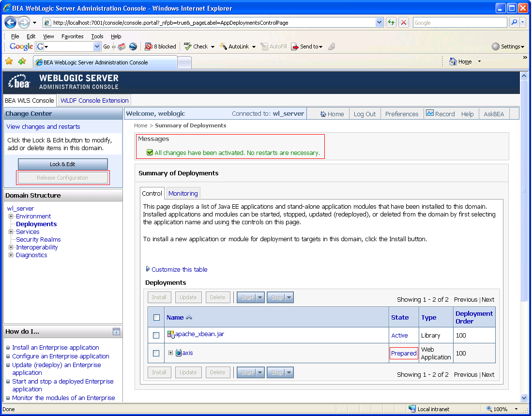Click the Google toolbar Settings icon

pos(495,46)
